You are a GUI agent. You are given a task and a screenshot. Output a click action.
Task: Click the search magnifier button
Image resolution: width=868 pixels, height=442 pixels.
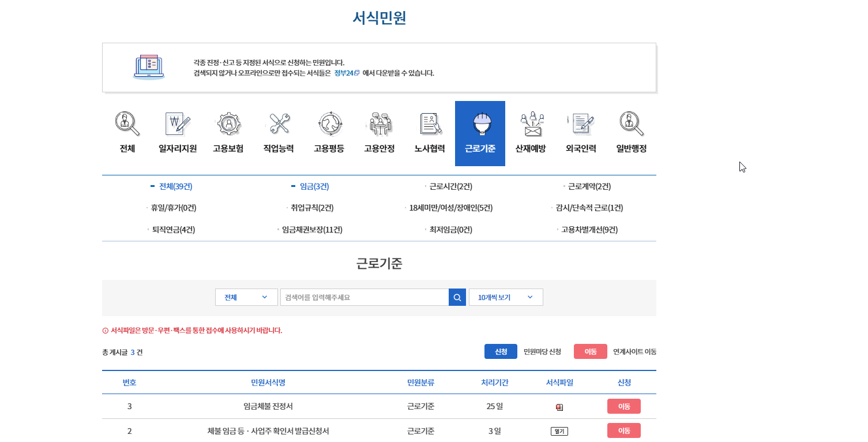457,297
